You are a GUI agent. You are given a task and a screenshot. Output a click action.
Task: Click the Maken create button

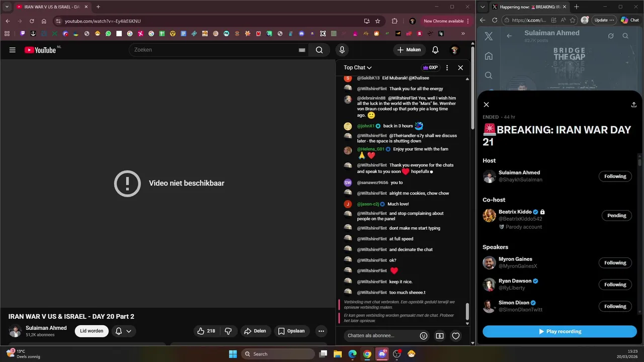coord(409,50)
